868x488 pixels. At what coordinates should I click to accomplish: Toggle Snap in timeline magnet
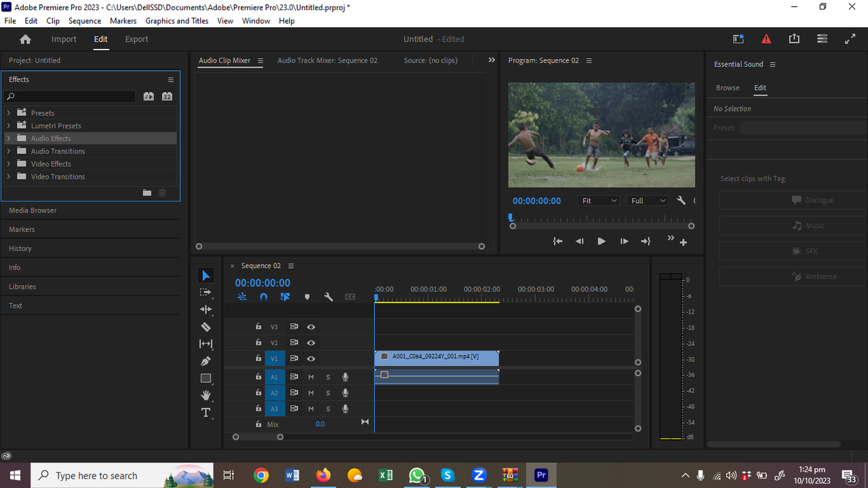[264, 297]
